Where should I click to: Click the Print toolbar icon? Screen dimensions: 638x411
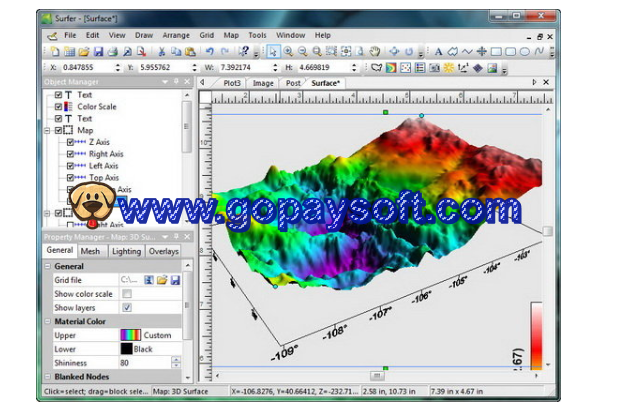[113, 52]
